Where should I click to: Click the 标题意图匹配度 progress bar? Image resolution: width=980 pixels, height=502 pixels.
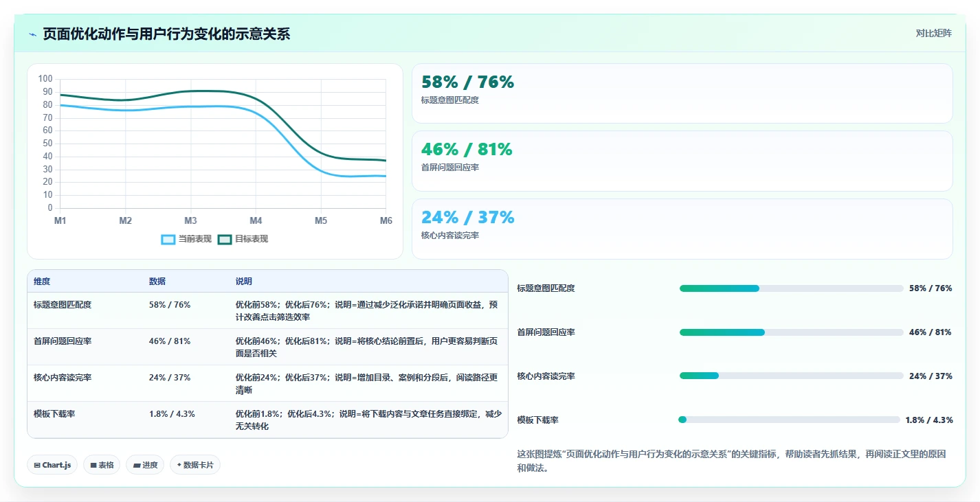791,288
